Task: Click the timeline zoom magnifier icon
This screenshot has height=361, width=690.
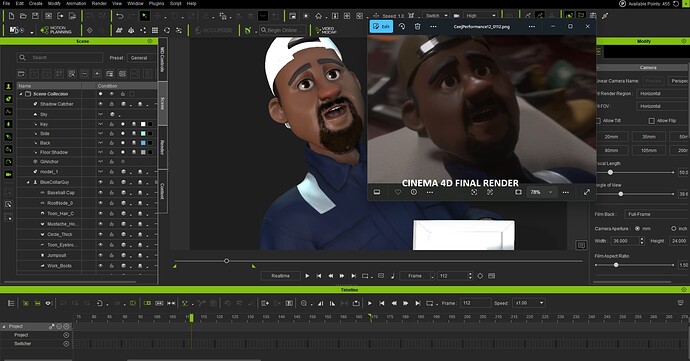Action: click(304, 303)
